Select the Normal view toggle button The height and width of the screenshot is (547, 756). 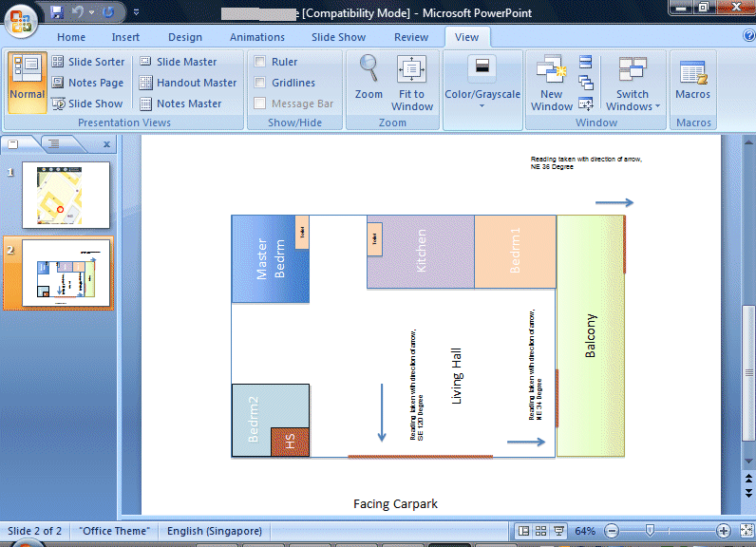pyautogui.click(x=28, y=81)
